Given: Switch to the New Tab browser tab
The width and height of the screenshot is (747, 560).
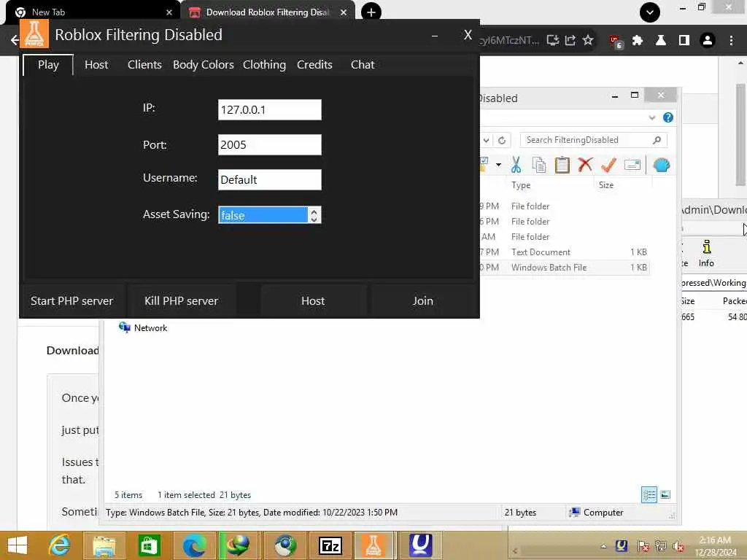Looking at the screenshot, I should 90,12.
